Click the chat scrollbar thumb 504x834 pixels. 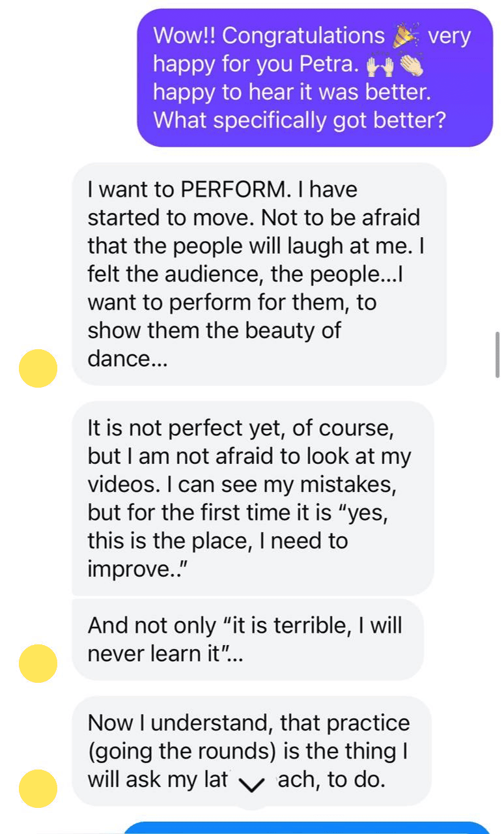pyautogui.click(x=497, y=354)
